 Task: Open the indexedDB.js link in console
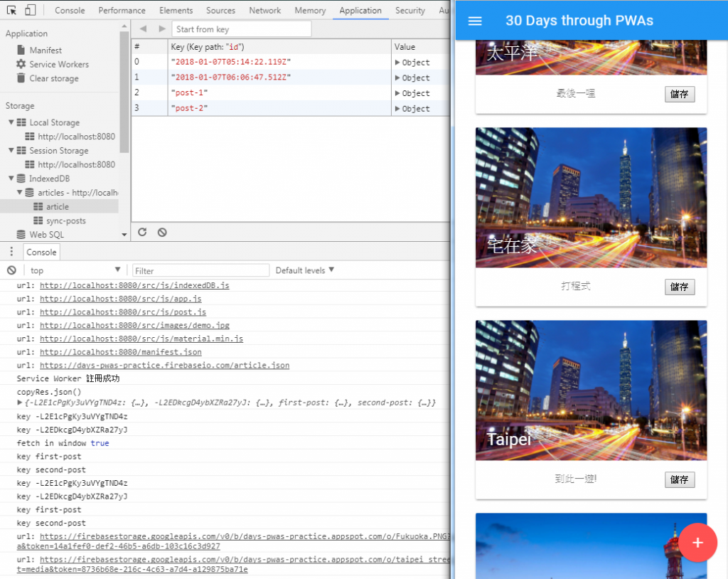click(x=134, y=285)
